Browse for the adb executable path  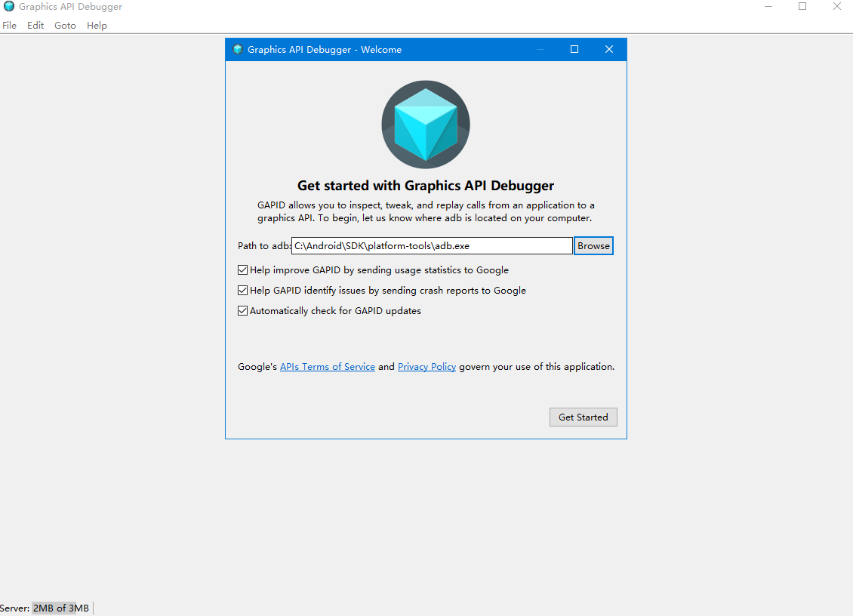tap(593, 246)
